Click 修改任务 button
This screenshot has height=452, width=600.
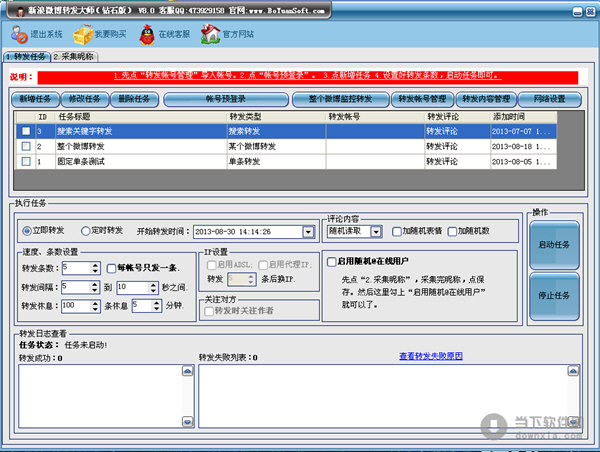coord(85,99)
